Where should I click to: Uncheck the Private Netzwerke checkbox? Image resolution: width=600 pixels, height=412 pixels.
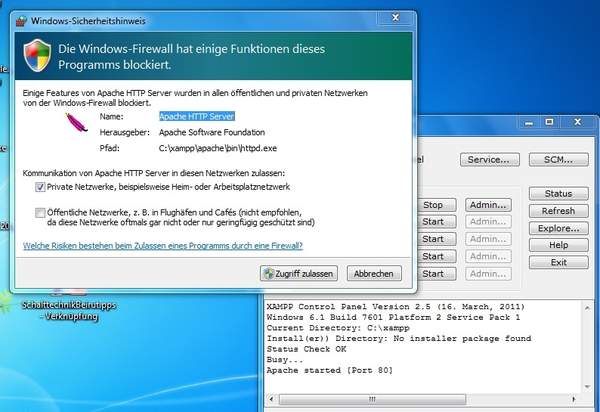(x=40, y=187)
